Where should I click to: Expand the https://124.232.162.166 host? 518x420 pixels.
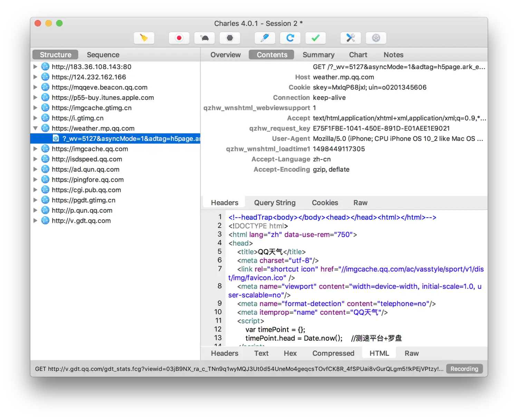coord(35,77)
